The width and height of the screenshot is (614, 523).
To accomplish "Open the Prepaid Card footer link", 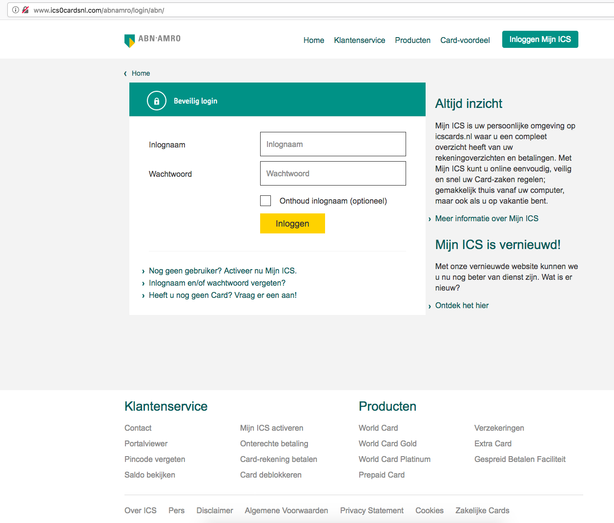I will [381, 475].
